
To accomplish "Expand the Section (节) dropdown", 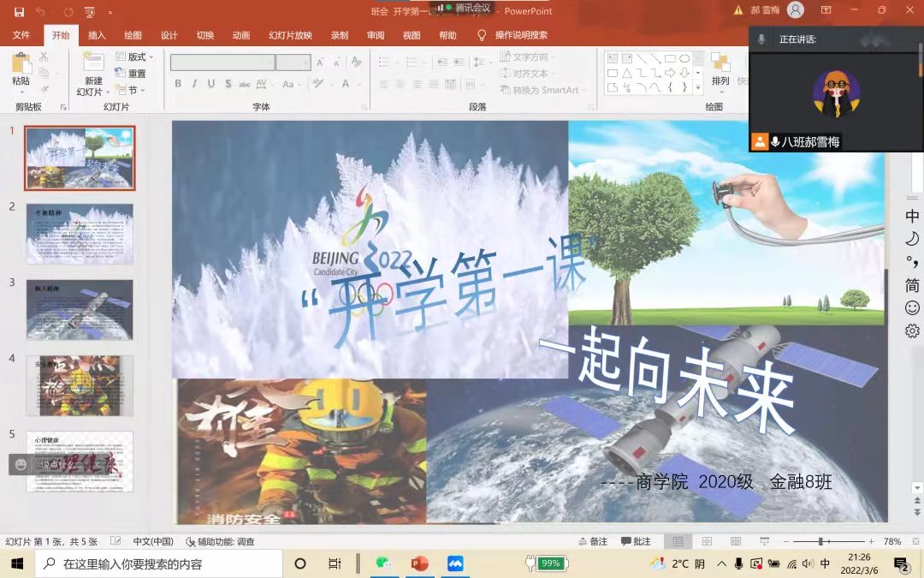I will click(x=131, y=90).
